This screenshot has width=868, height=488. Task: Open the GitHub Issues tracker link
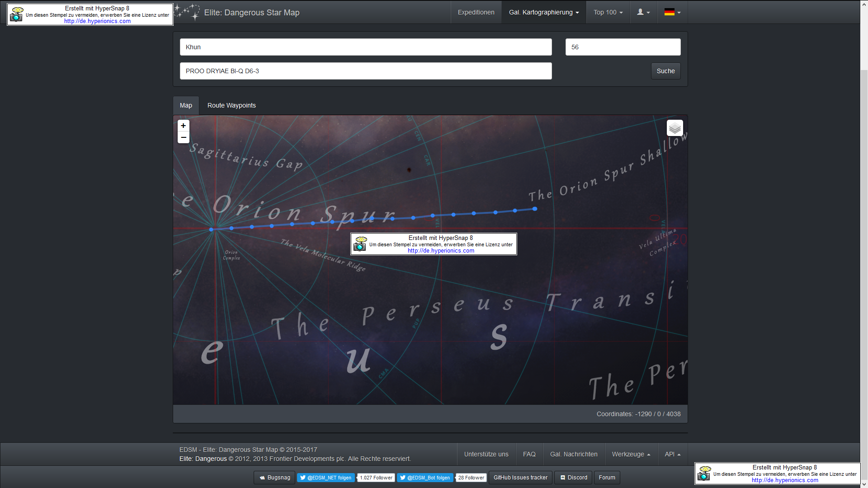pyautogui.click(x=520, y=478)
